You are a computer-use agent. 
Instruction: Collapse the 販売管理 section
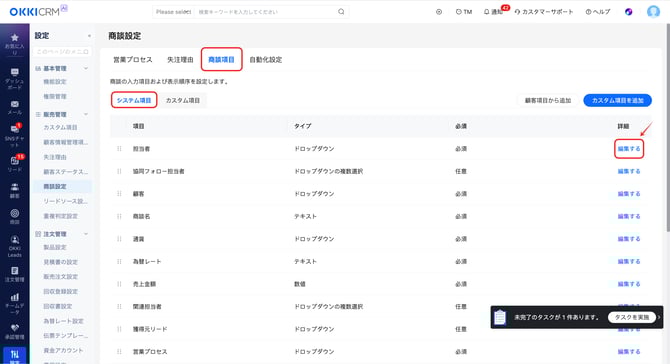(x=86, y=114)
